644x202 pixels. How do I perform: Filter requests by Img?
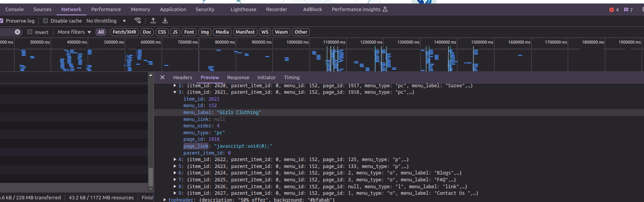205,32
